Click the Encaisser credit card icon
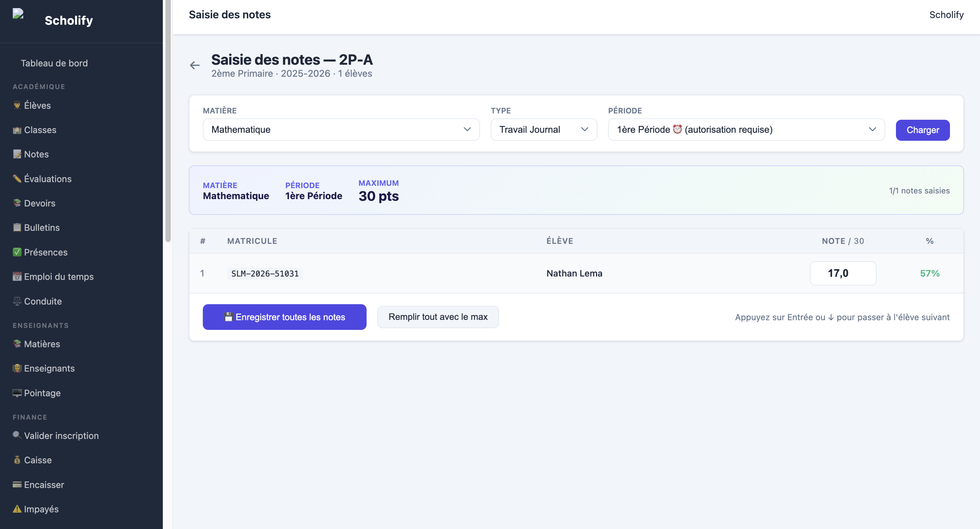This screenshot has height=529, width=980. 17,485
